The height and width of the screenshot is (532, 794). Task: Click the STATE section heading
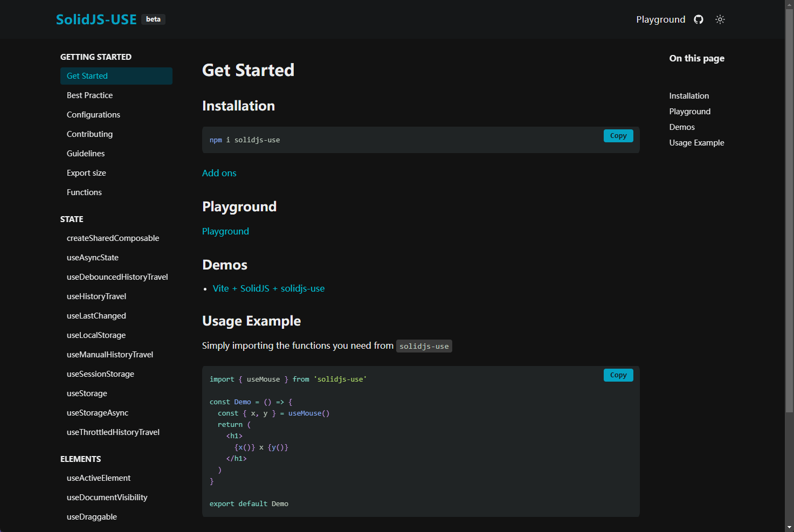72,219
